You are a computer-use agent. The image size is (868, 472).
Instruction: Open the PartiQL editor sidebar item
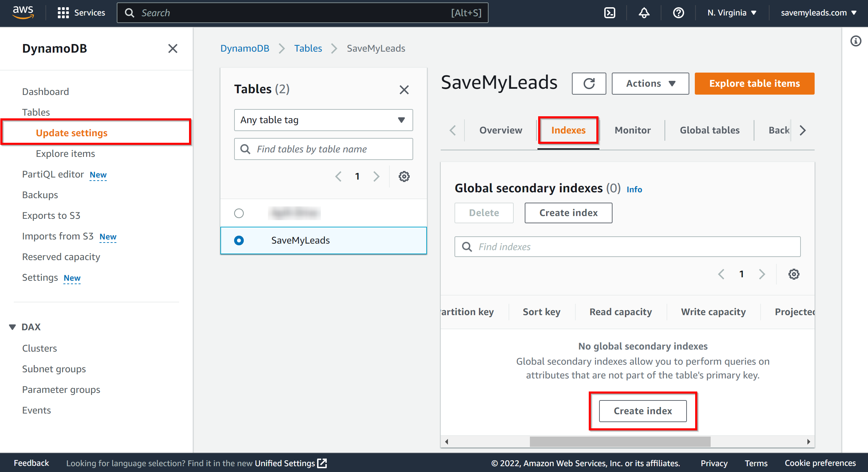tap(53, 174)
